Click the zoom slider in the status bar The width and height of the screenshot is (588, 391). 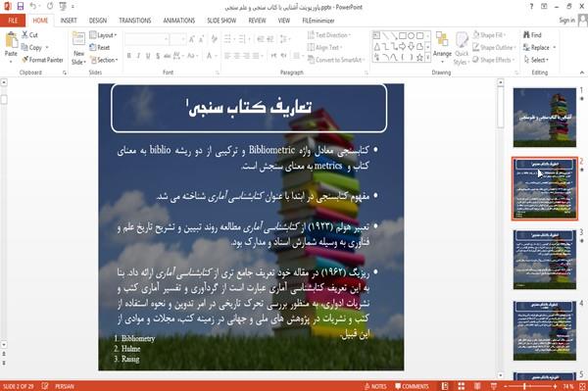[529, 386]
